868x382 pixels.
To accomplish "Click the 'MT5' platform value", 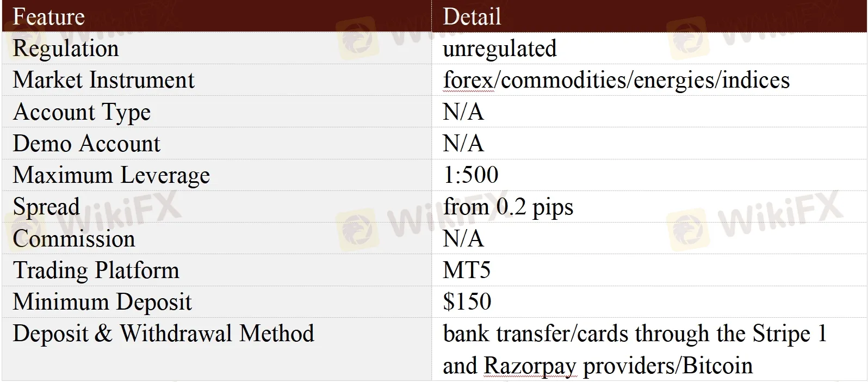I will pyautogui.click(x=466, y=270).
